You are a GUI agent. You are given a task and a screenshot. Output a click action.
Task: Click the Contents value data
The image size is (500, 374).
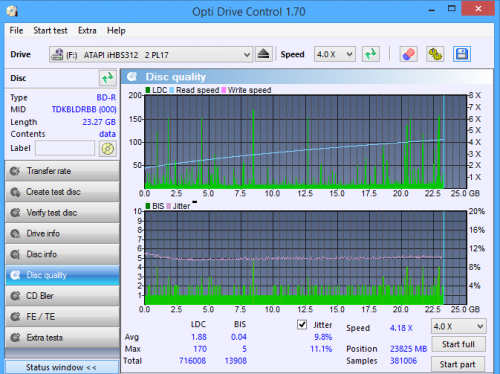point(107,134)
